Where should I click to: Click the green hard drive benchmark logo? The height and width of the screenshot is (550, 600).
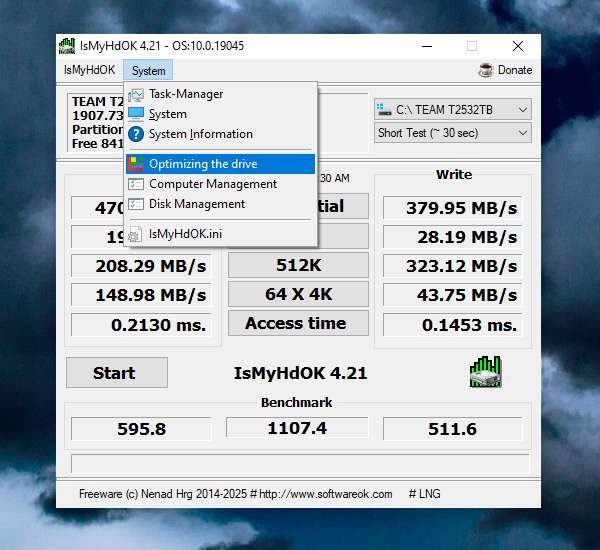485,372
